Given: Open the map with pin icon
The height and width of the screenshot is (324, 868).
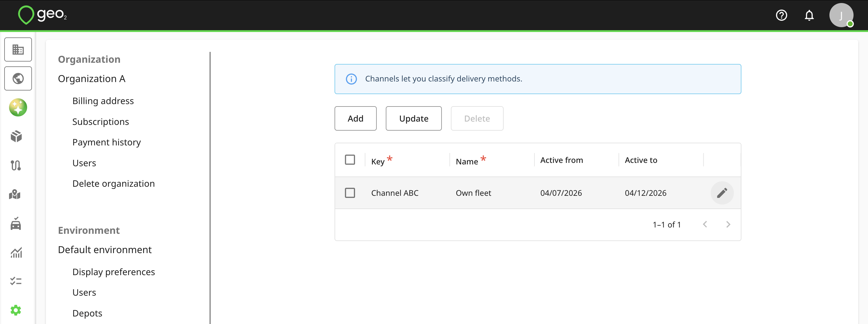Looking at the screenshot, I should tap(15, 194).
